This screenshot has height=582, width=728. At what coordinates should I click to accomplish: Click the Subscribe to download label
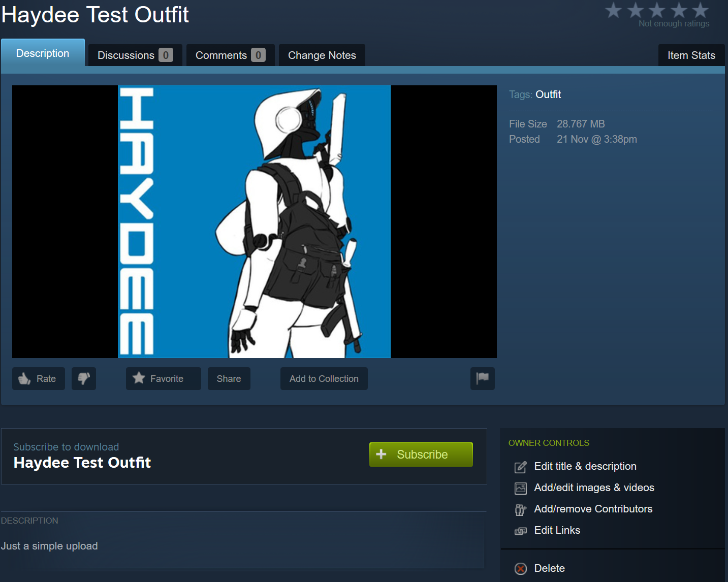point(66,447)
